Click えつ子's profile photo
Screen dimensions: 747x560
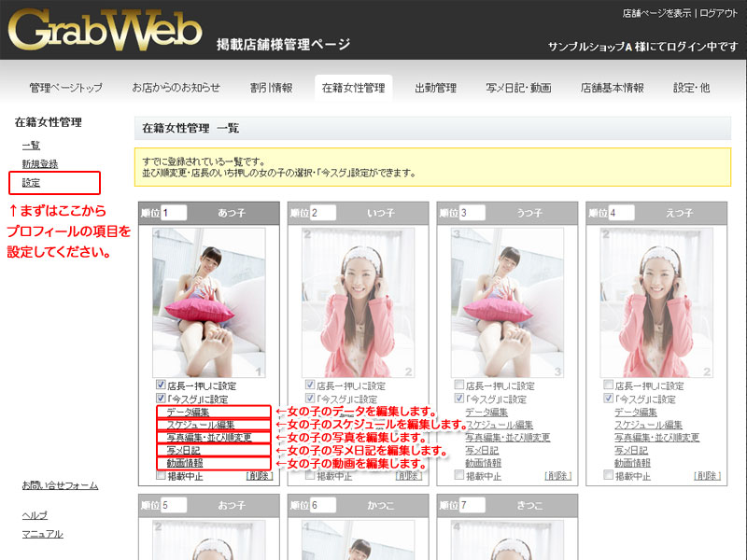[x=656, y=302]
